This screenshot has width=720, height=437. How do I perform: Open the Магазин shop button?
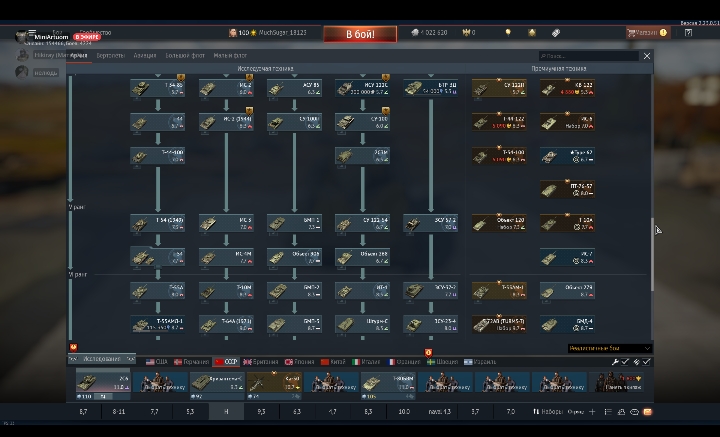click(647, 33)
